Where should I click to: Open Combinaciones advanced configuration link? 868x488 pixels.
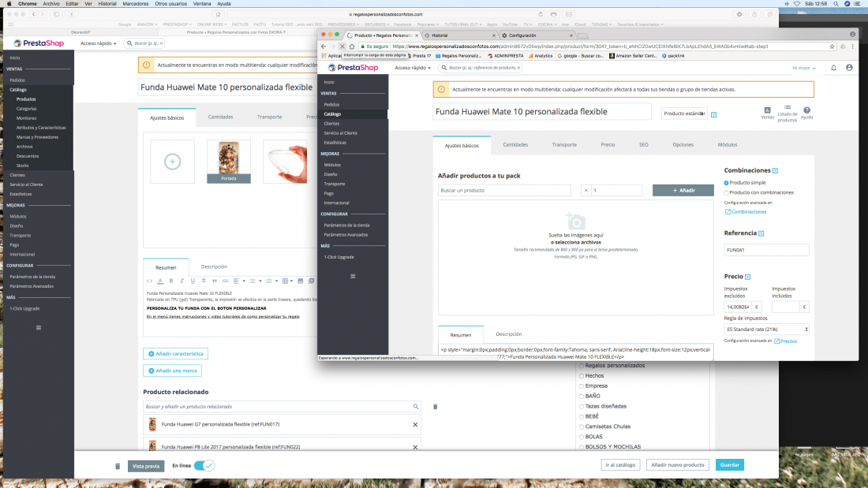pos(746,212)
